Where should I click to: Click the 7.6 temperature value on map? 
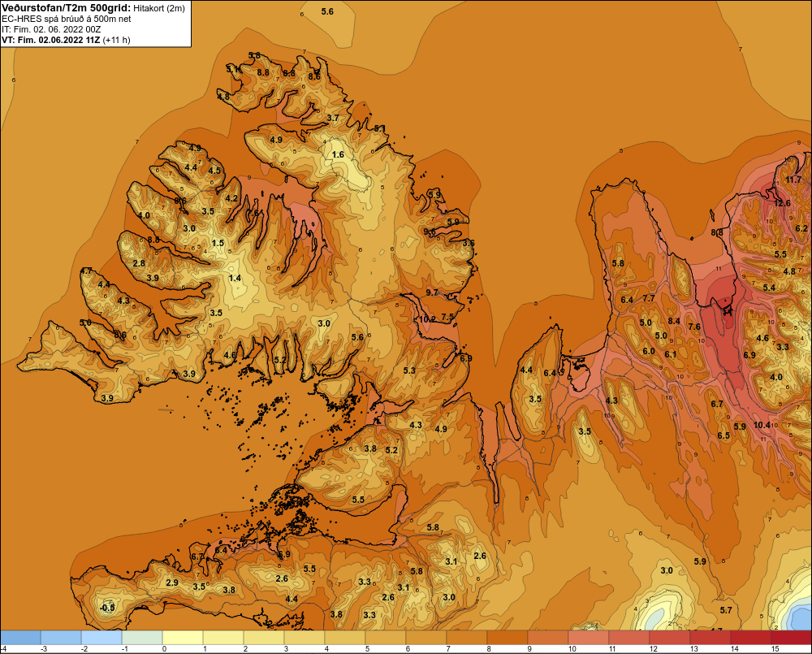tap(694, 327)
